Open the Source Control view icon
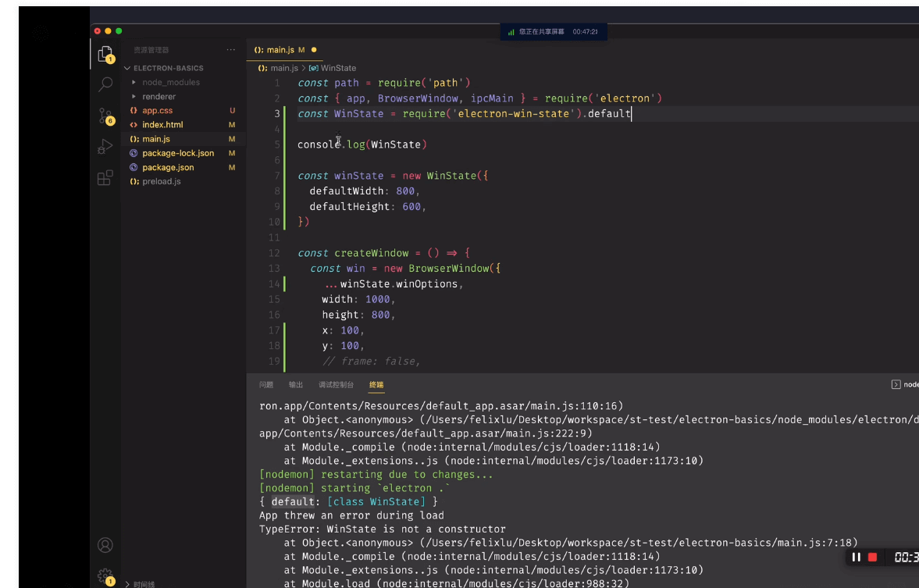This screenshot has width=919, height=588. (105, 116)
